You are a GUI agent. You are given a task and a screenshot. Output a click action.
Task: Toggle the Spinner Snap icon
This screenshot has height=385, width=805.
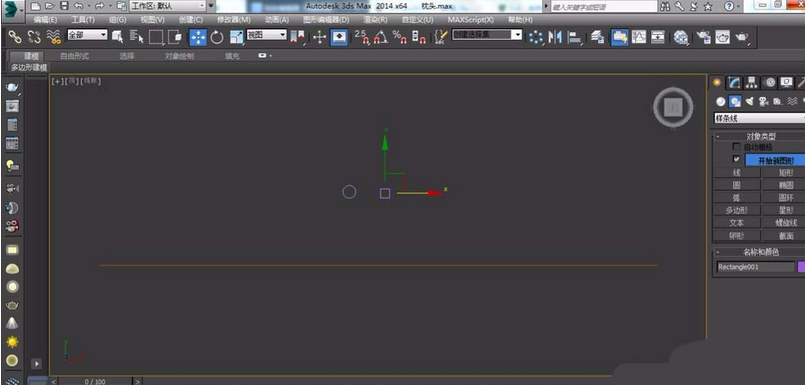419,37
